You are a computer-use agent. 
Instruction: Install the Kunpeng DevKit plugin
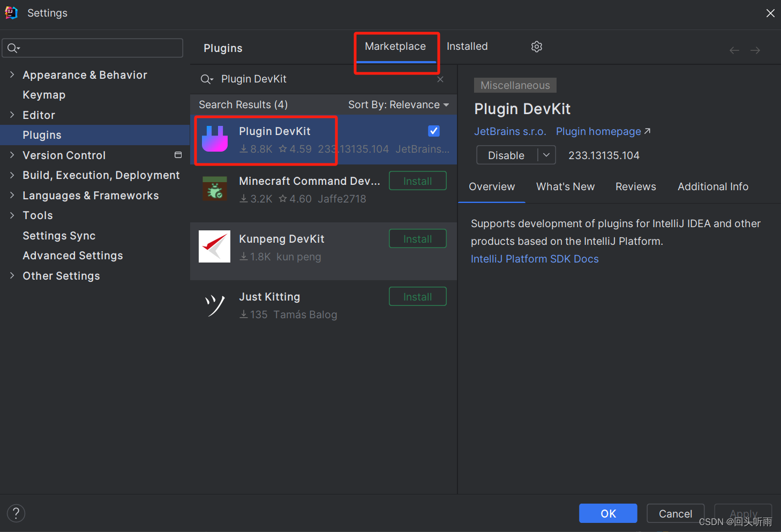(418, 239)
